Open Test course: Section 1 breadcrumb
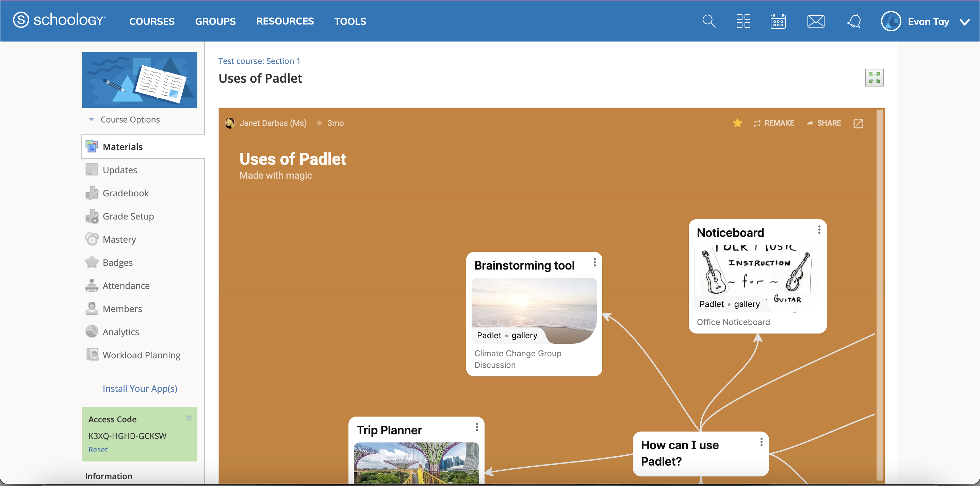This screenshot has height=486, width=980. [x=259, y=61]
